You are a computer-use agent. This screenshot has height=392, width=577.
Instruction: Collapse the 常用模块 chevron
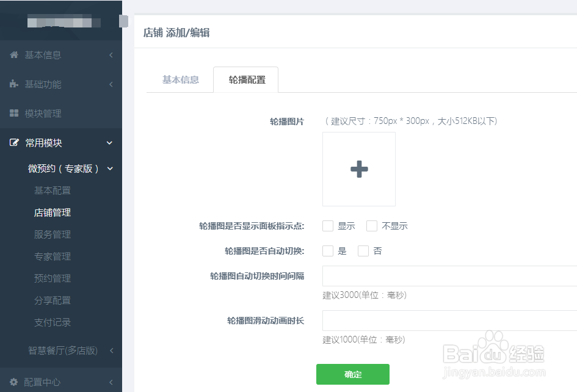(x=109, y=143)
